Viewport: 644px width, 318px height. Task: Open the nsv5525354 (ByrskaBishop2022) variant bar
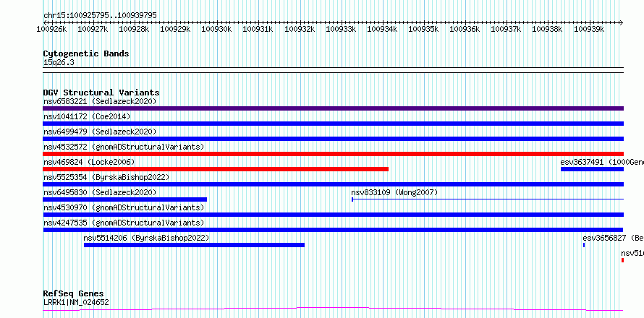(333, 184)
